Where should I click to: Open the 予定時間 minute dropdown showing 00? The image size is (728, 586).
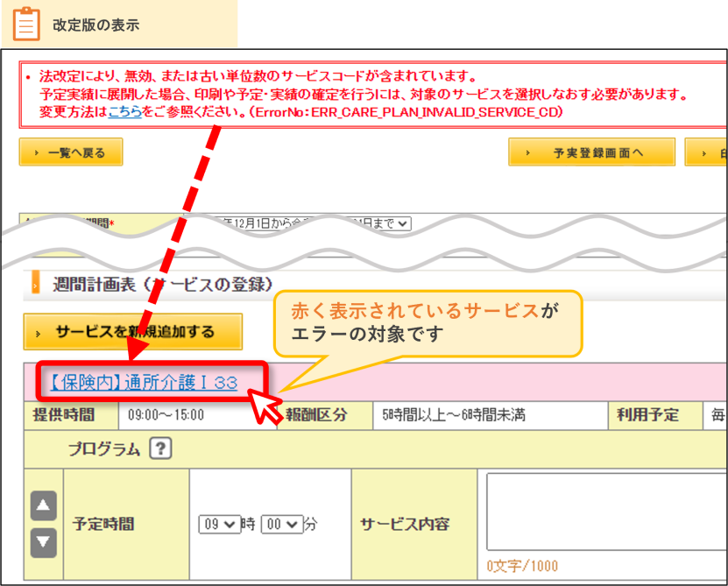pyautogui.click(x=282, y=524)
